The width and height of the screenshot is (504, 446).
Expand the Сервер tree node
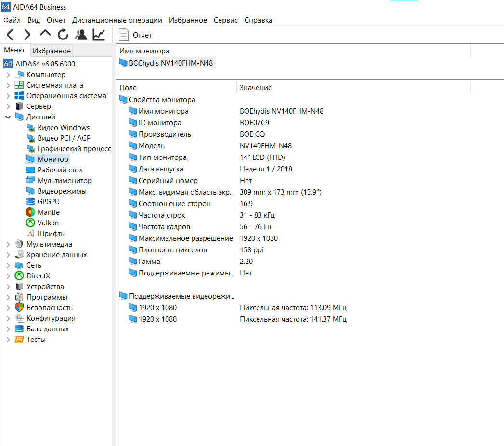tap(8, 106)
